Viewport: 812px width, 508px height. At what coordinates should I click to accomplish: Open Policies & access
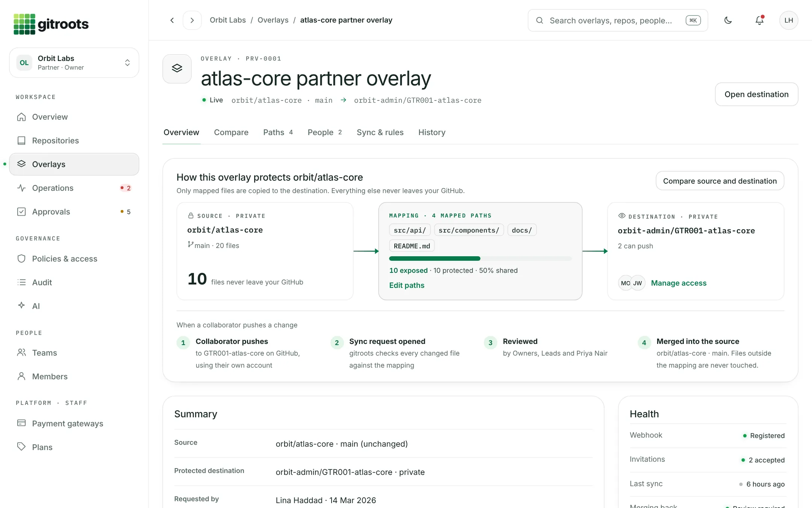(x=74, y=259)
